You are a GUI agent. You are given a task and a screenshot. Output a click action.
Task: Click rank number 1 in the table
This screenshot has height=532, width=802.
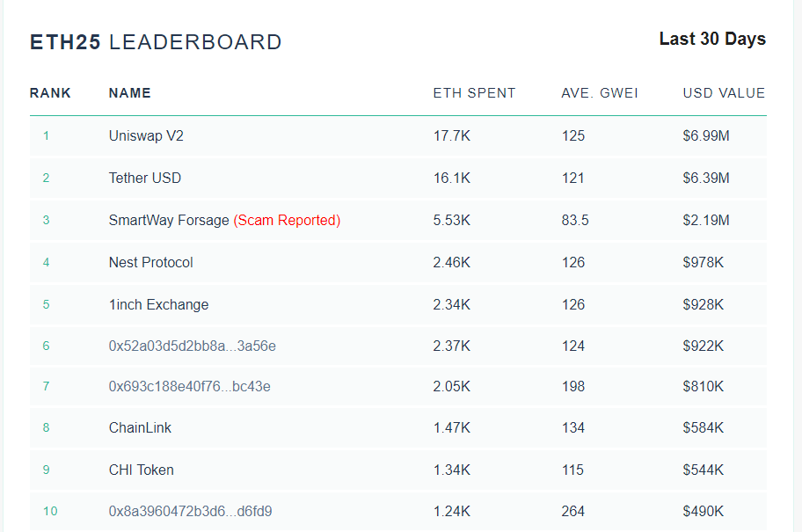point(46,136)
